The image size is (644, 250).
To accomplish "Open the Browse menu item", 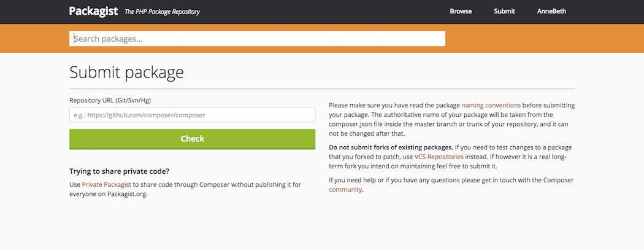I will click(461, 12).
